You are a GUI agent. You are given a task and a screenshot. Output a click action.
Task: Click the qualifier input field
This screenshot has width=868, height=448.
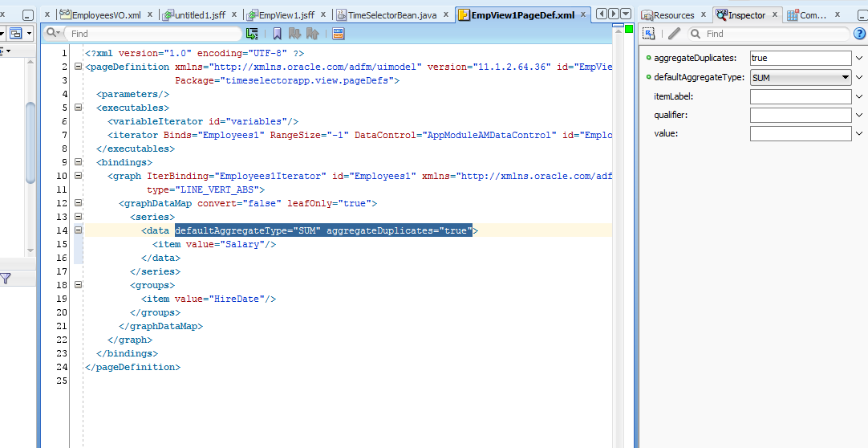(x=801, y=115)
